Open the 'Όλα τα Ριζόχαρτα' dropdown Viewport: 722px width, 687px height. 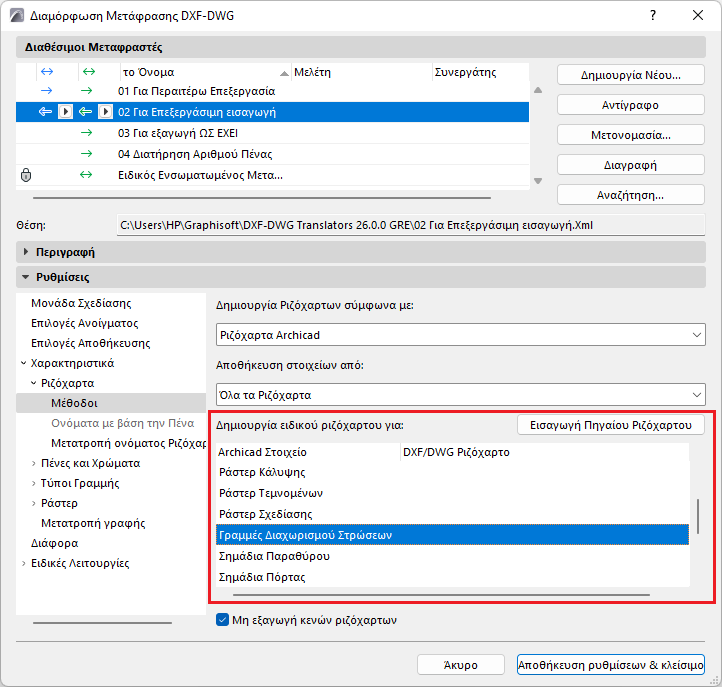coord(461,394)
